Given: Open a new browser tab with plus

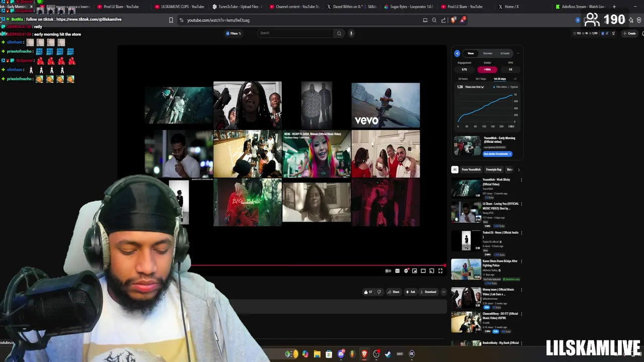Looking at the screenshot, I should (x=614, y=7).
